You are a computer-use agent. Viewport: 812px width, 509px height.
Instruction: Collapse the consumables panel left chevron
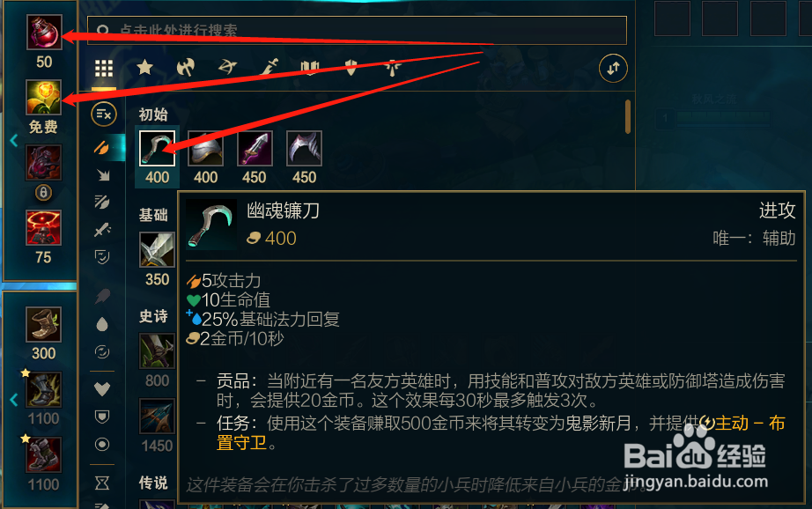click(14, 140)
